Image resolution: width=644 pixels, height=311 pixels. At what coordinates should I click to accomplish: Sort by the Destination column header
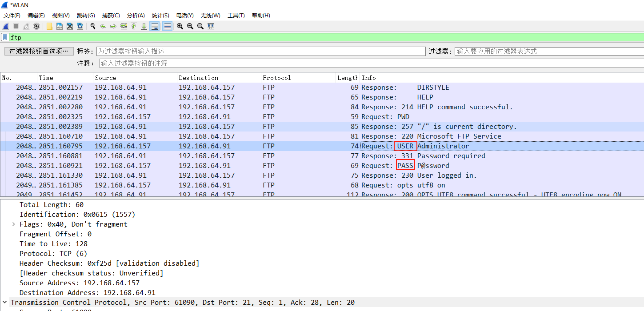click(x=219, y=78)
